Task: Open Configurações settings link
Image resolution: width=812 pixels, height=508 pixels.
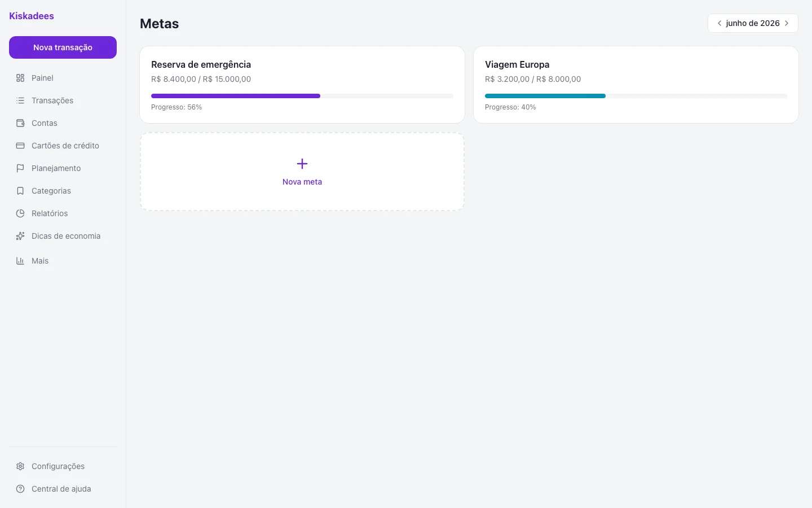Action: click(x=63, y=466)
